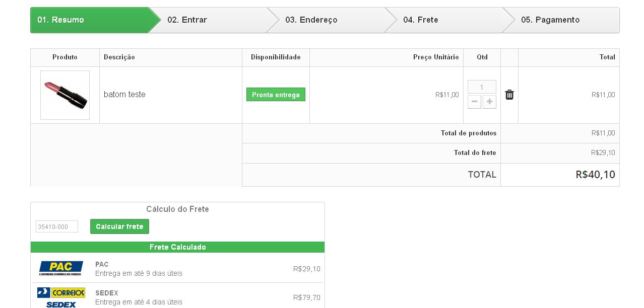
Task: Delete batom teste with trash icon
Action: tap(509, 95)
